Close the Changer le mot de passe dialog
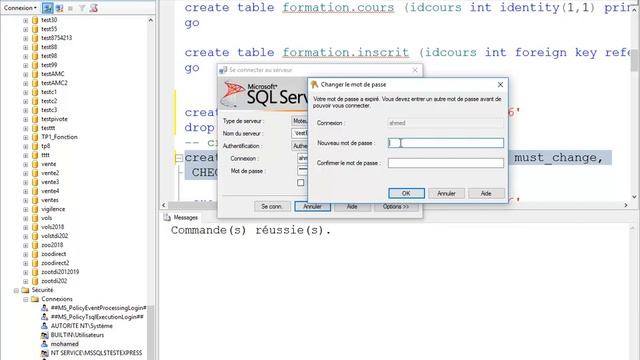This screenshot has height=360, width=640. 500,84
